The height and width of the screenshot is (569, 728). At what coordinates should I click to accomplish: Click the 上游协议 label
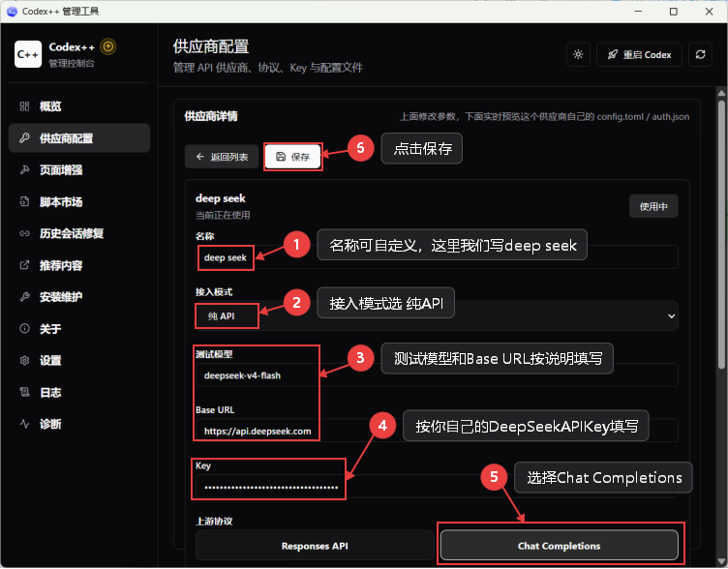pyautogui.click(x=214, y=522)
